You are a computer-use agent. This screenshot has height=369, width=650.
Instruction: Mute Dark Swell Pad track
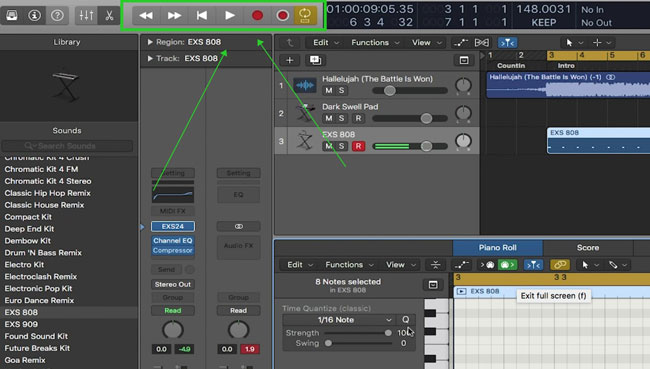coord(329,118)
